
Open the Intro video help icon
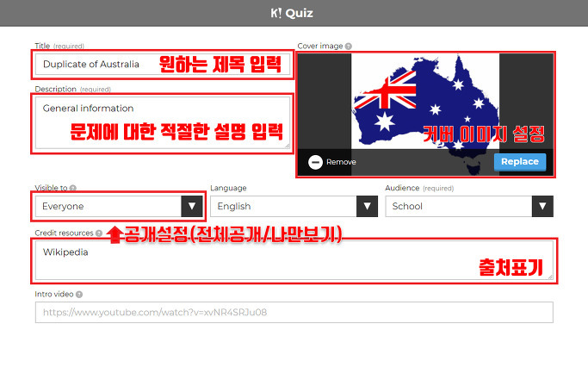point(79,295)
